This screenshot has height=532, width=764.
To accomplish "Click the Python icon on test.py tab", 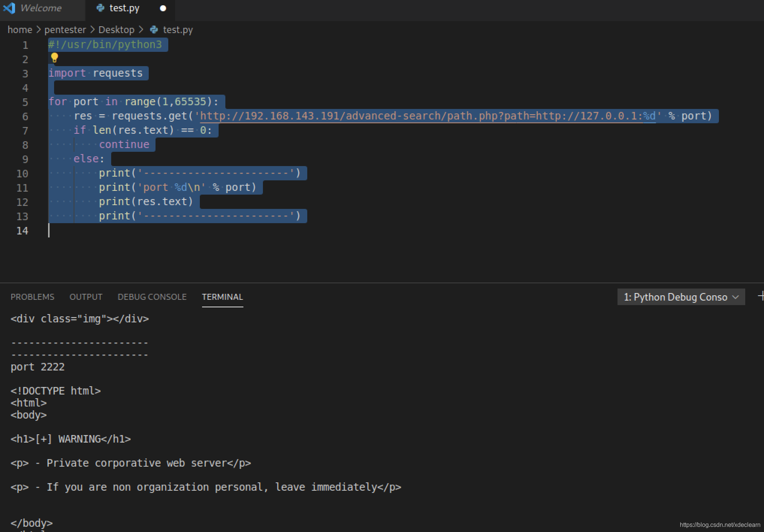I will click(x=100, y=8).
